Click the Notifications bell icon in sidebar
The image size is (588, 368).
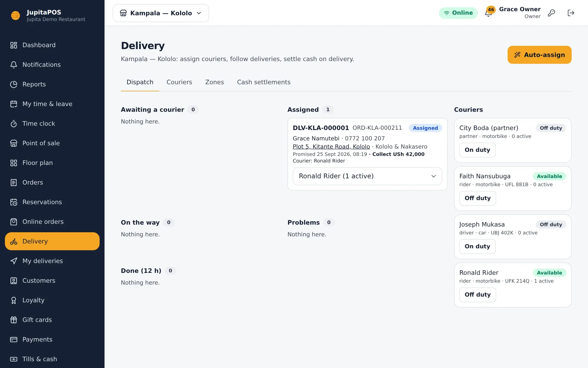click(14, 65)
